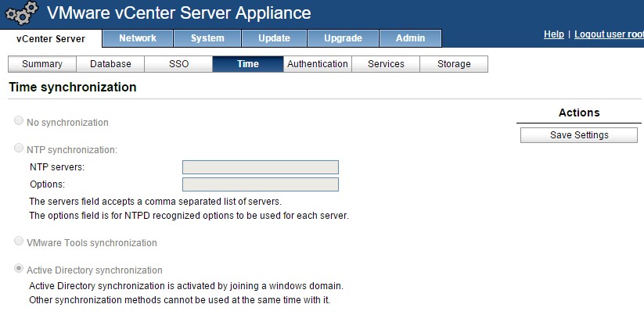Show the Summary sub-tab
Viewport: 644px width, 322px height.
click(42, 64)
